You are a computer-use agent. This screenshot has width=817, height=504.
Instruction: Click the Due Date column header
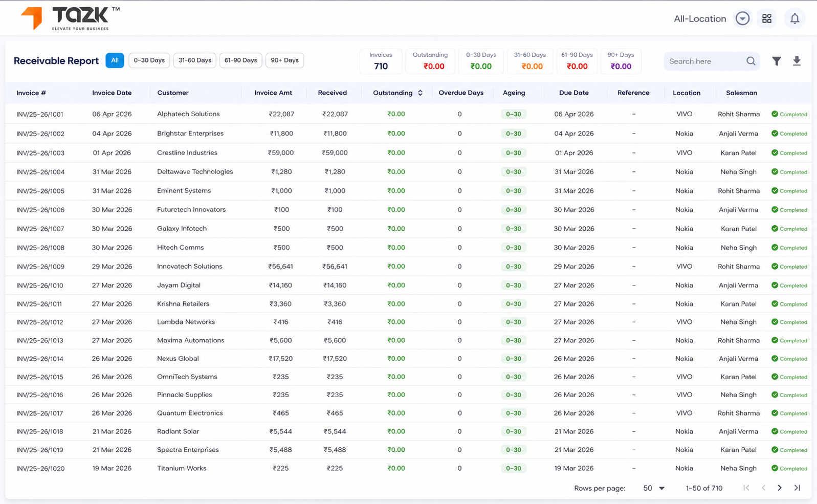(574, 93)
